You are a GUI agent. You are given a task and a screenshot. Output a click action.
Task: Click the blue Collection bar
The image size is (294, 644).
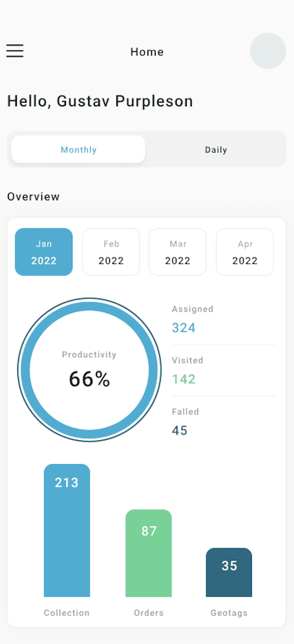(x=67, y=531)
